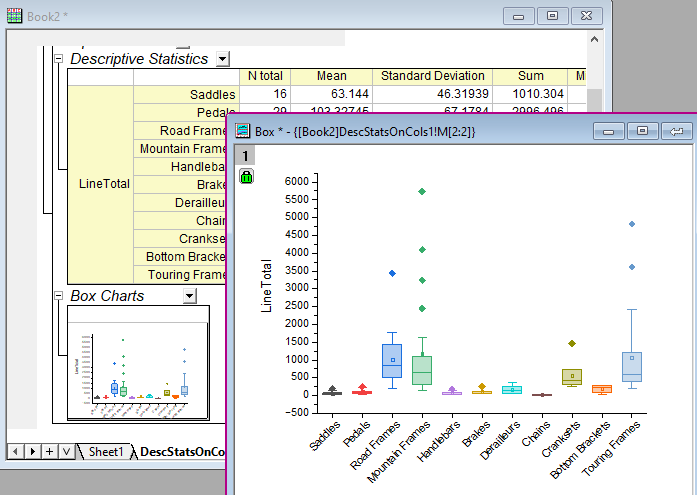Open the sheet list V button
Screen dimensions: 697x495
point(66,452)
